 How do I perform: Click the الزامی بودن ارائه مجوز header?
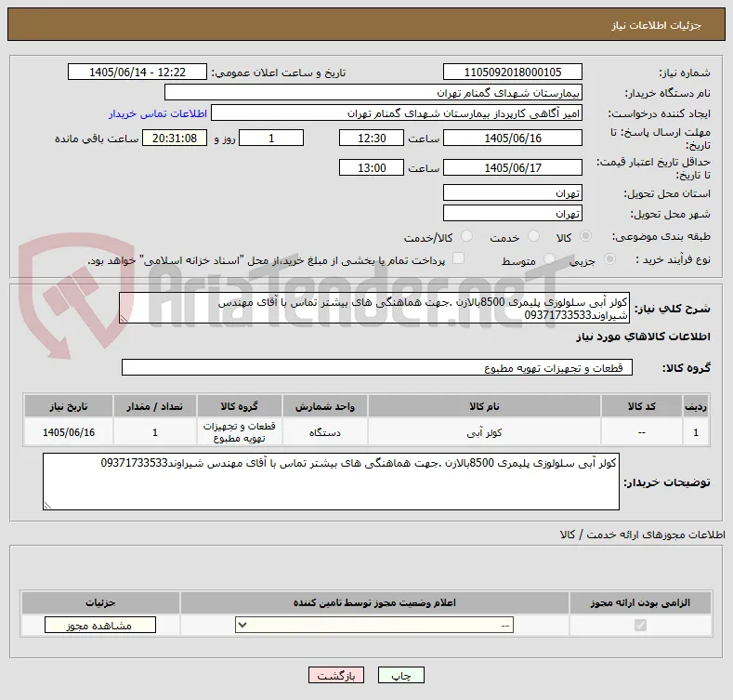point(640,602)
